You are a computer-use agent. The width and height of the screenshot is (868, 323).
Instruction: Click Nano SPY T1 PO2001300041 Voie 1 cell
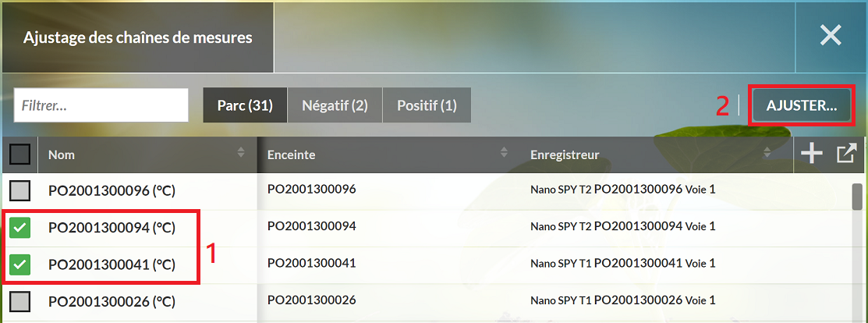[x=623, y=263]
